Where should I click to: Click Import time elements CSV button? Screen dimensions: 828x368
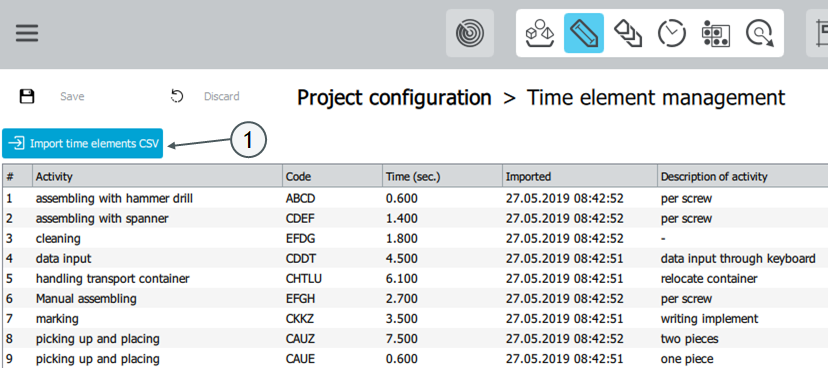[x=82, y=143]
